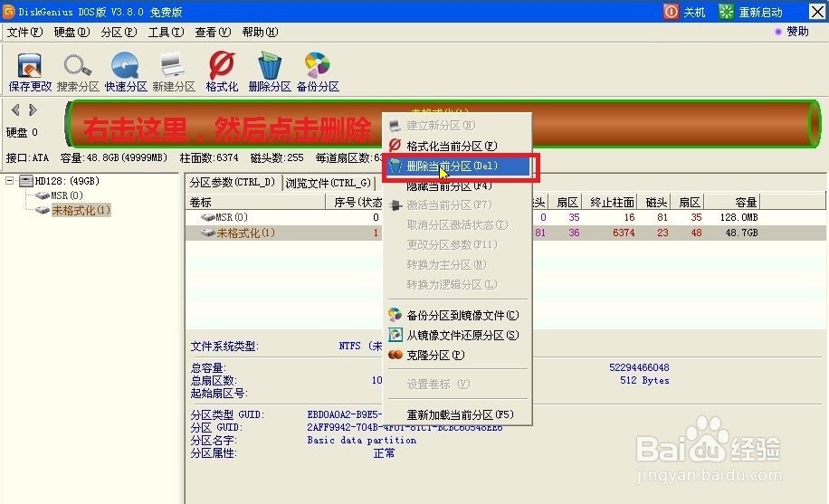Click the Backup Partition (备份分区) toolbar icon
The height and width of the screenshot is (504, 829).
click(318, 65)
